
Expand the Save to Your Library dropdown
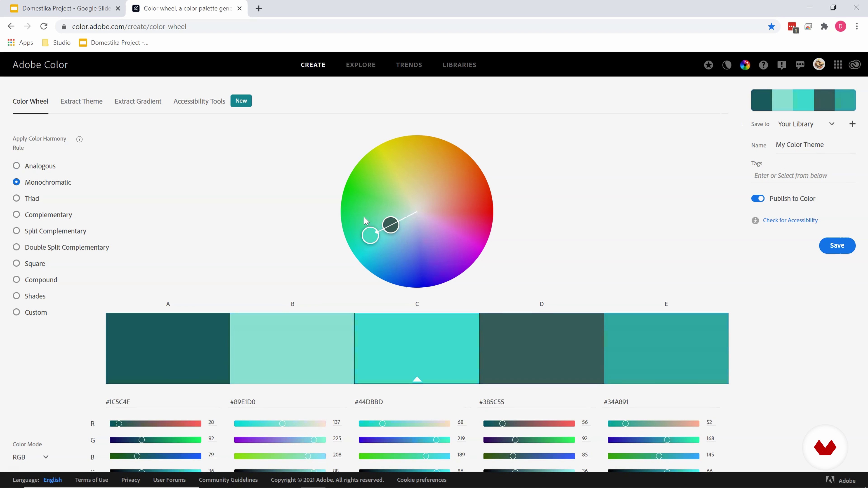click(806, 124)
